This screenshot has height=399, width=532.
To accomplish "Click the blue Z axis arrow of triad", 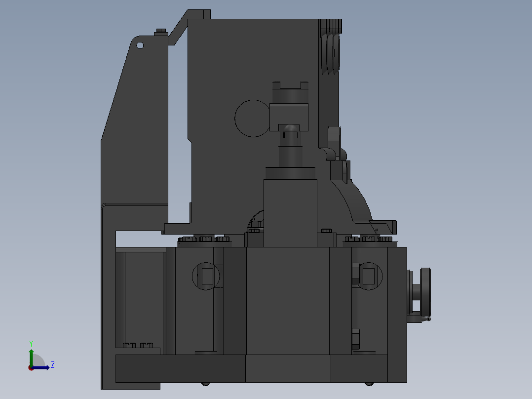I will (40, 367).
